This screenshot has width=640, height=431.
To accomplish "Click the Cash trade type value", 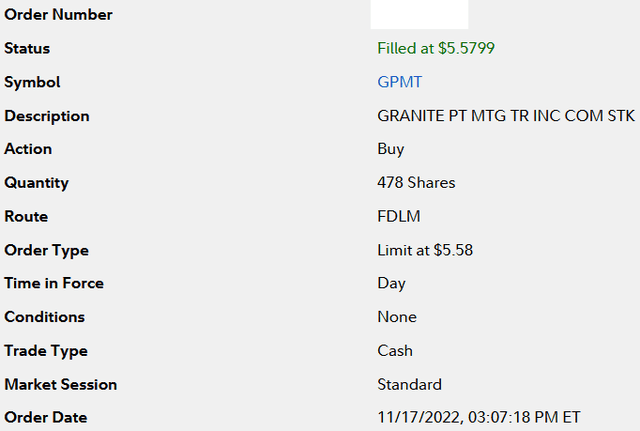I will point(395,351).
